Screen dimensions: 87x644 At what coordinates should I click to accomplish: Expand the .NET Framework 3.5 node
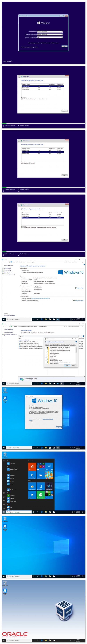(x=46, y=348)
